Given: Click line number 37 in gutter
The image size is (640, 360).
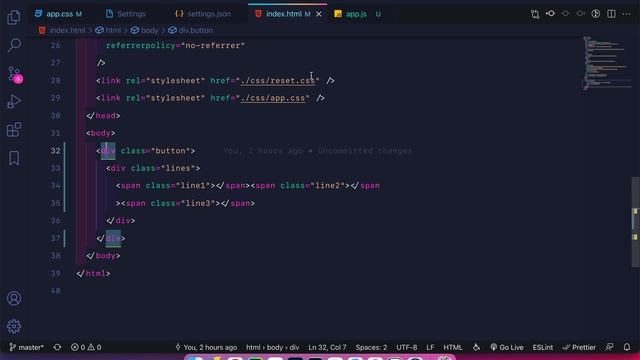Looking at the screenshot, I should pos(56,238).
